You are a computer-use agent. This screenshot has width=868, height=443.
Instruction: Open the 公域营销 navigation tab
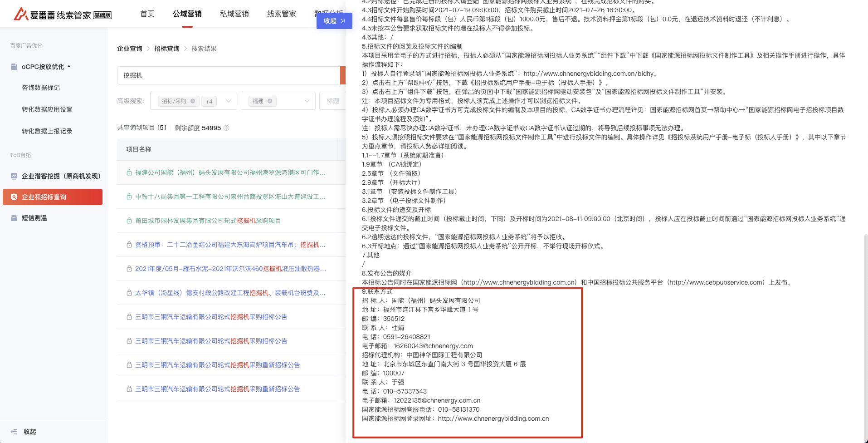(187, 14)
